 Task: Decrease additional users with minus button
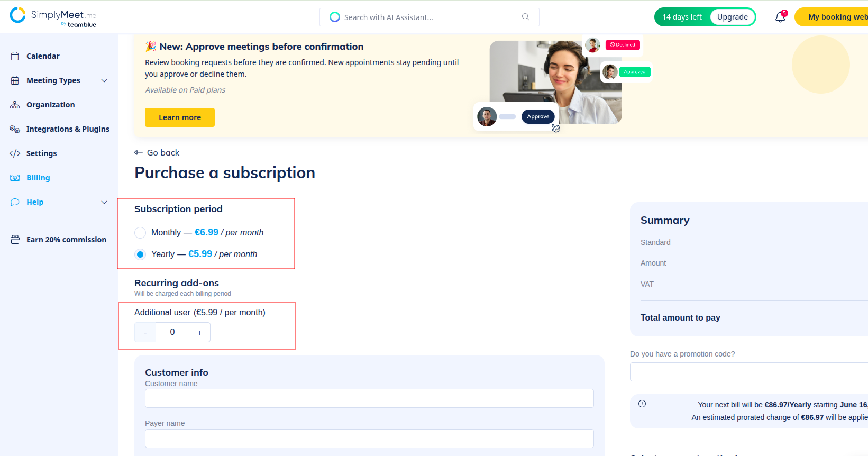(145, 332)
